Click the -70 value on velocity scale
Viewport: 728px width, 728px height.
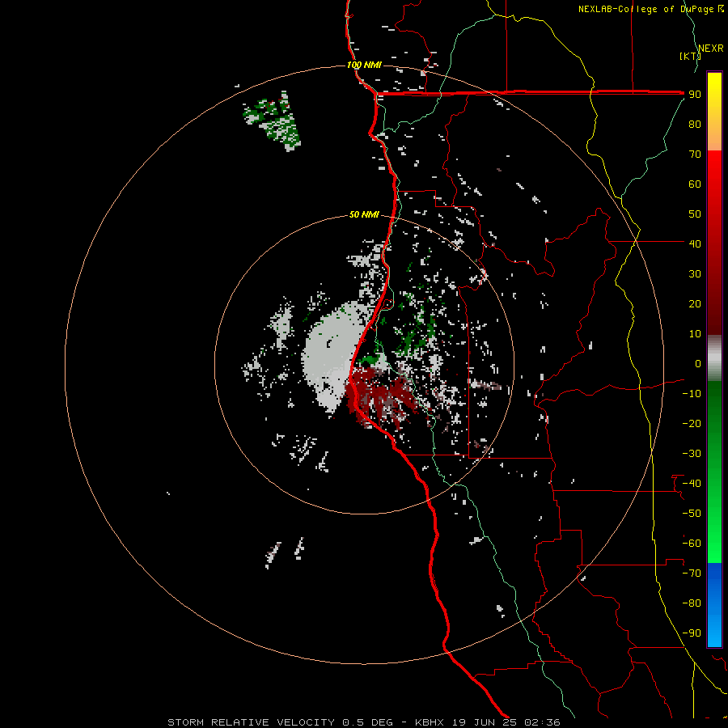pos(692,574)
